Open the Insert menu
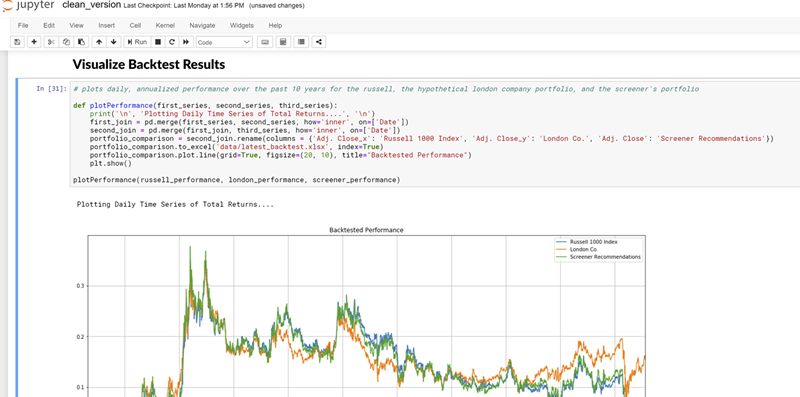This screenshot has width=800, height=397. coord(107,26)
